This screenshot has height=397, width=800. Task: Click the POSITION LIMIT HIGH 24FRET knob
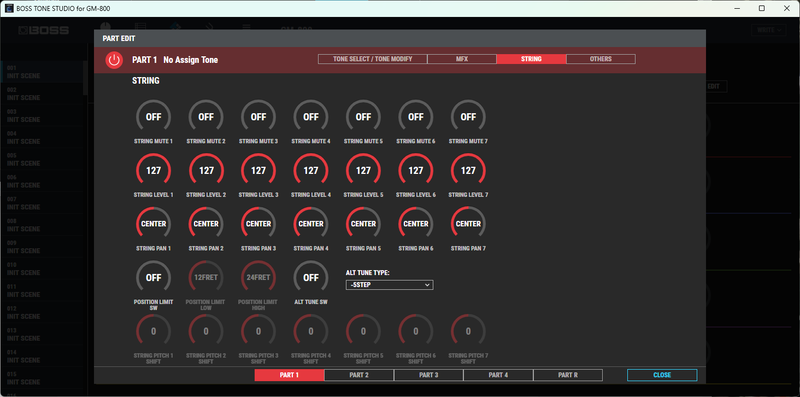[259, 278]
